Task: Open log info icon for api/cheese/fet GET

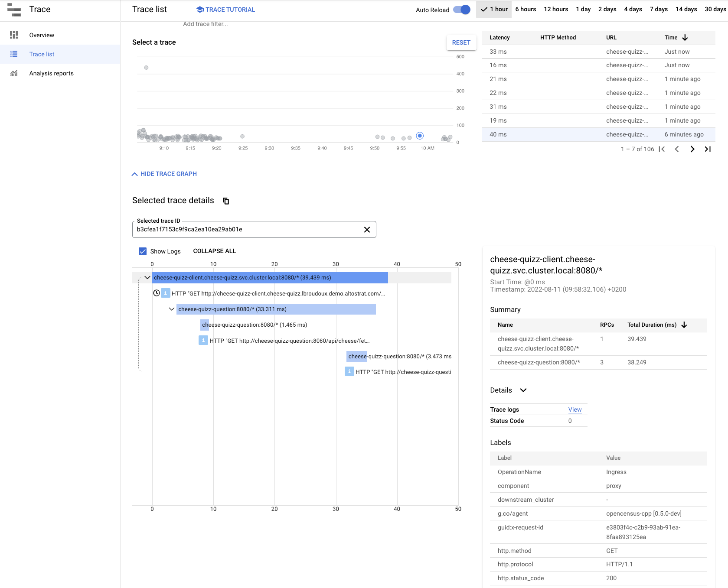Action: [x=203, y=341]
